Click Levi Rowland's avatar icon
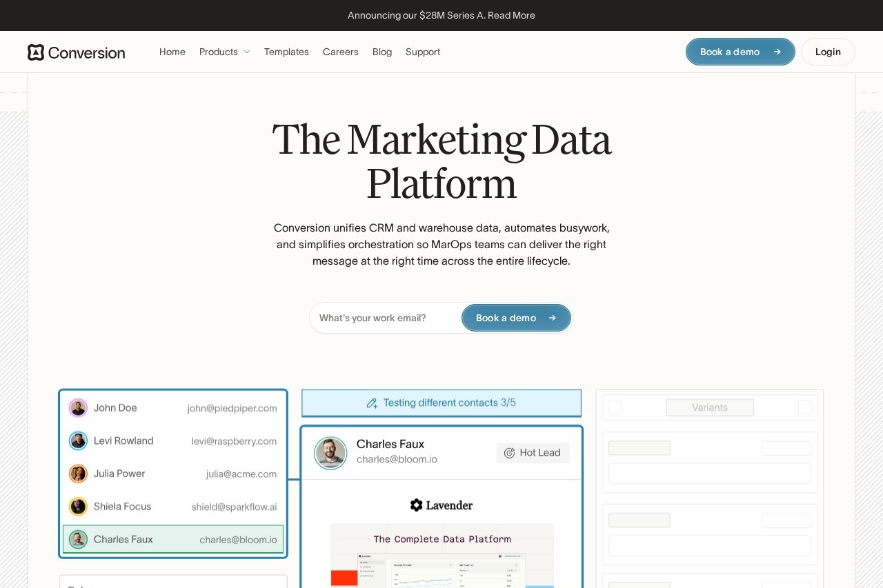 (x=78, y=441)
